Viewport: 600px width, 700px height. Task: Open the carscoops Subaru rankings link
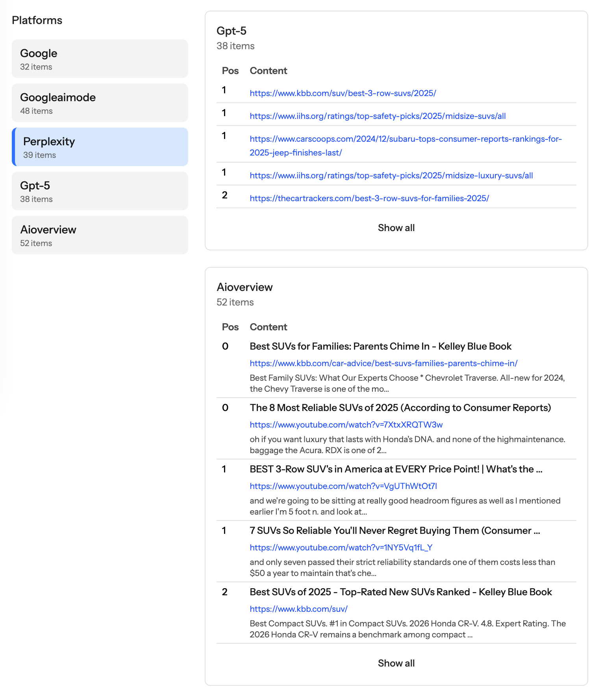coord(406,139)
